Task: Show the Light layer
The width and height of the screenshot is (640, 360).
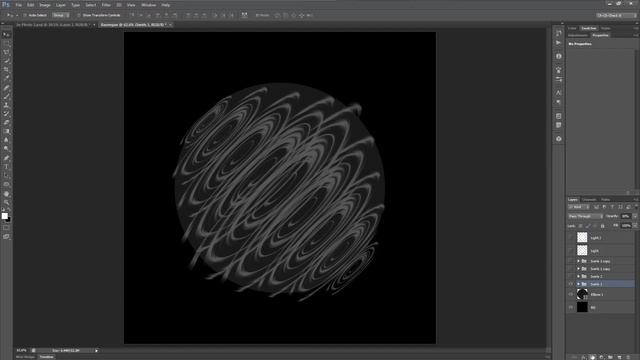Action: 571,251
